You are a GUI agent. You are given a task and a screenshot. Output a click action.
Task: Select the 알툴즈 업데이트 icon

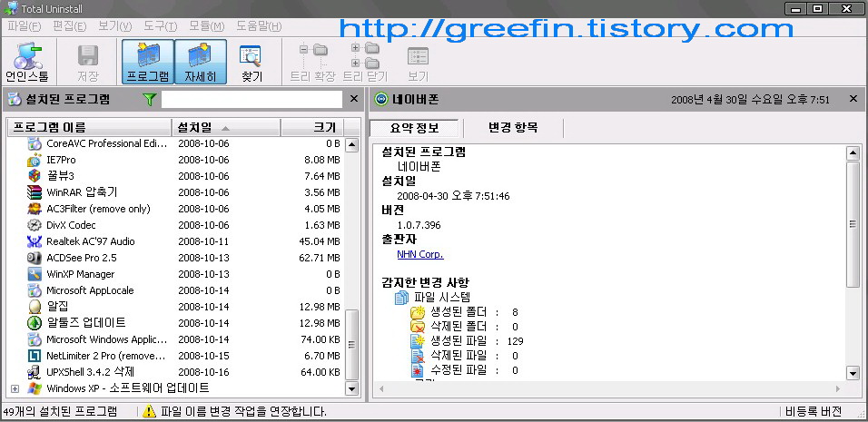(35, 323)
